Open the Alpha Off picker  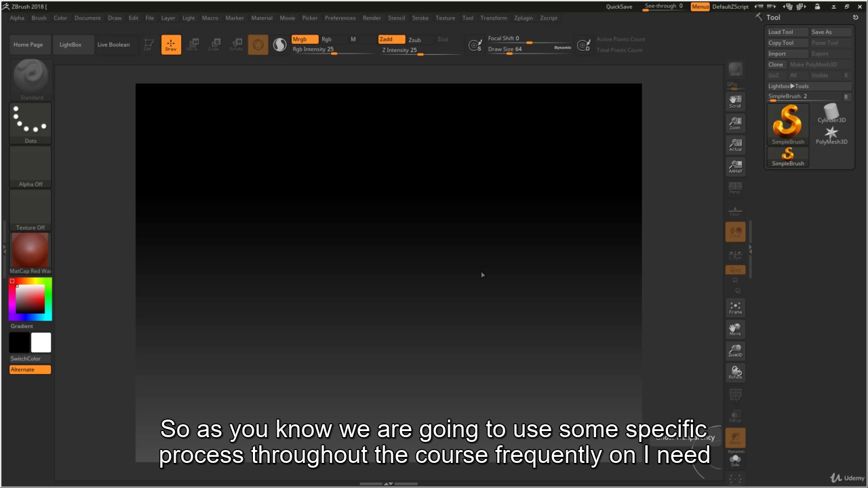(31, 167)
